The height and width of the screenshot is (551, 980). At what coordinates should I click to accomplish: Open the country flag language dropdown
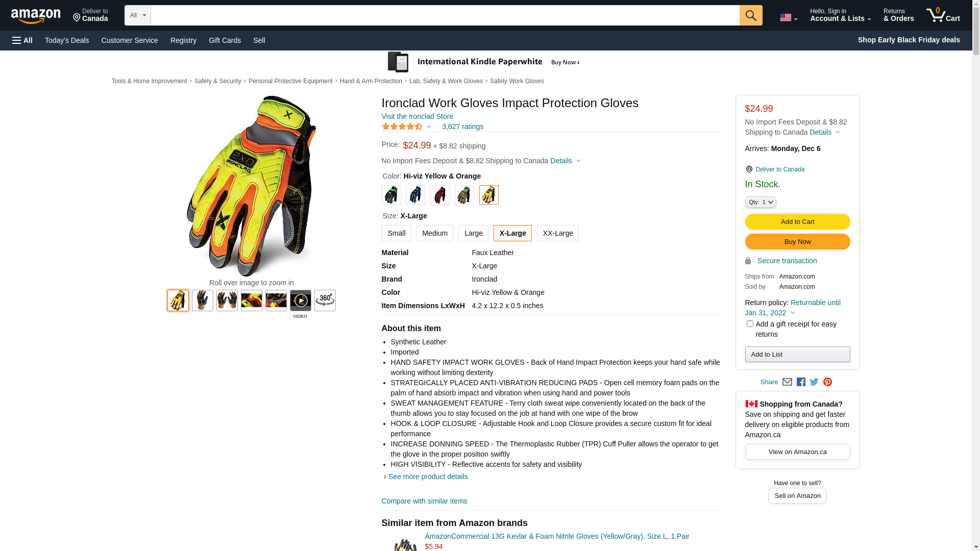pos(789,18)
